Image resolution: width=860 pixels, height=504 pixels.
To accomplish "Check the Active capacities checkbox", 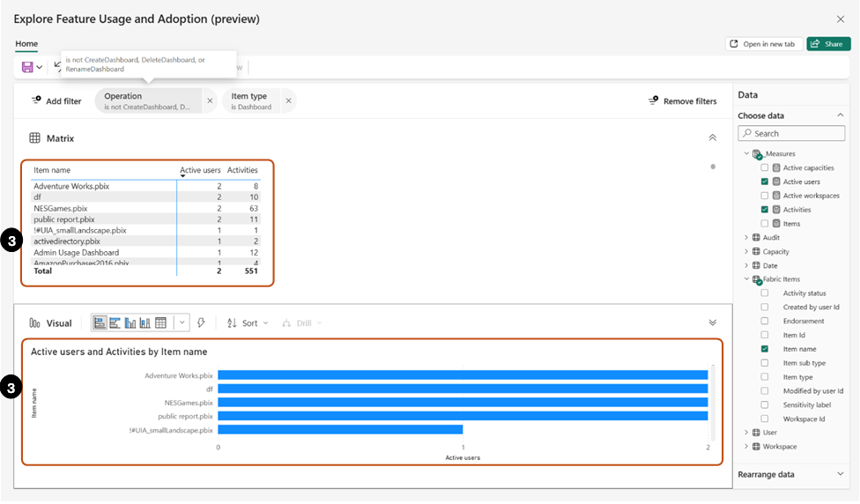I will [765, 167].
